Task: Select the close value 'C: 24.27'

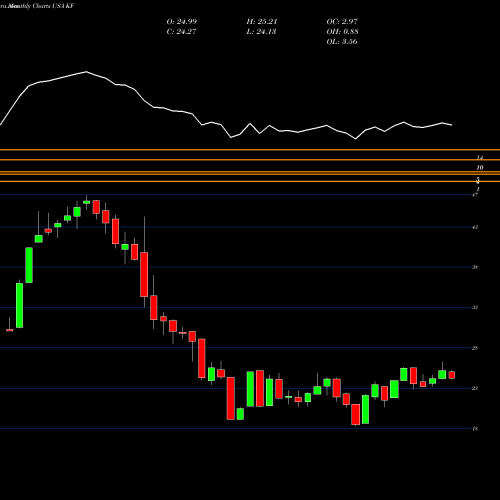Action: (181, 32)
